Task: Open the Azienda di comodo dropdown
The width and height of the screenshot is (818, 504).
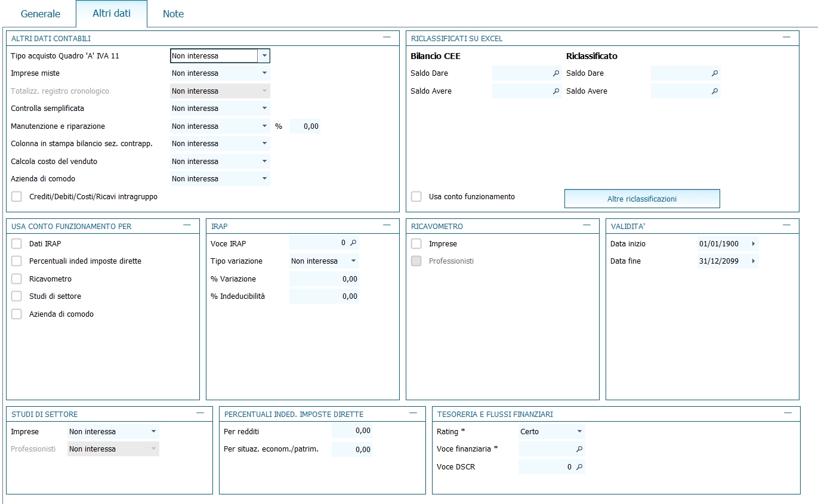Action: (x=264, y=179)
